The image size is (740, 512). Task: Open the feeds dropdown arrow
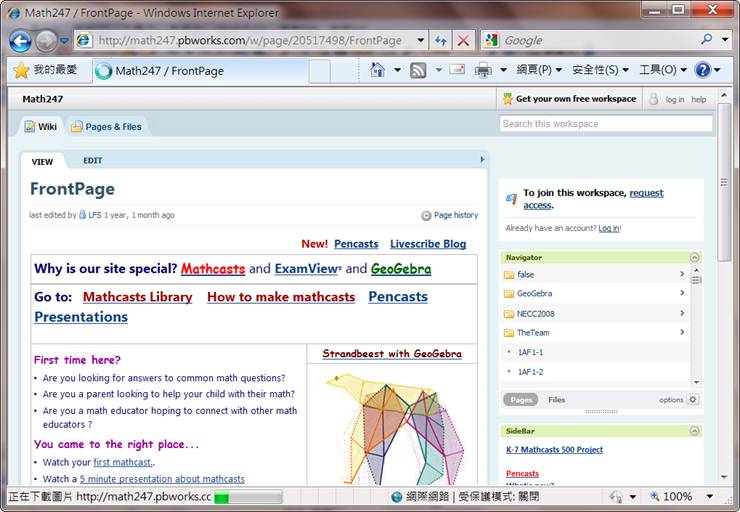pos(438,70)
